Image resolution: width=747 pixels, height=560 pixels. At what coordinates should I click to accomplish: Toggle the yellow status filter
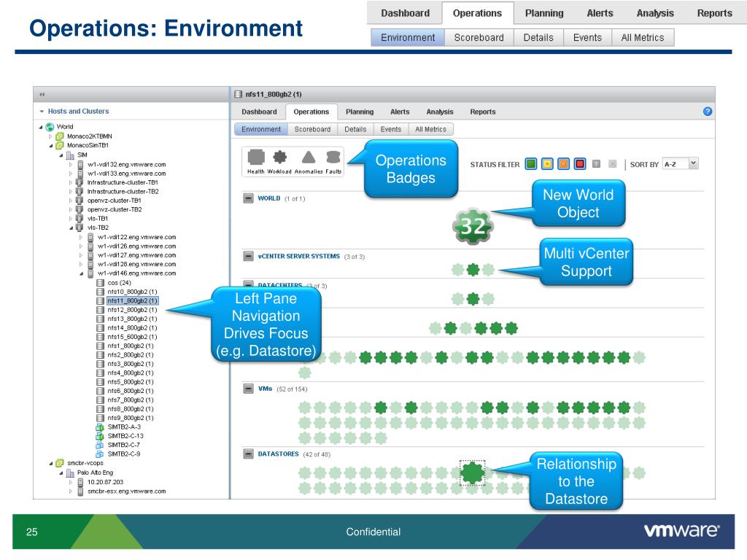pyautogui.click(x=547, y=164)
